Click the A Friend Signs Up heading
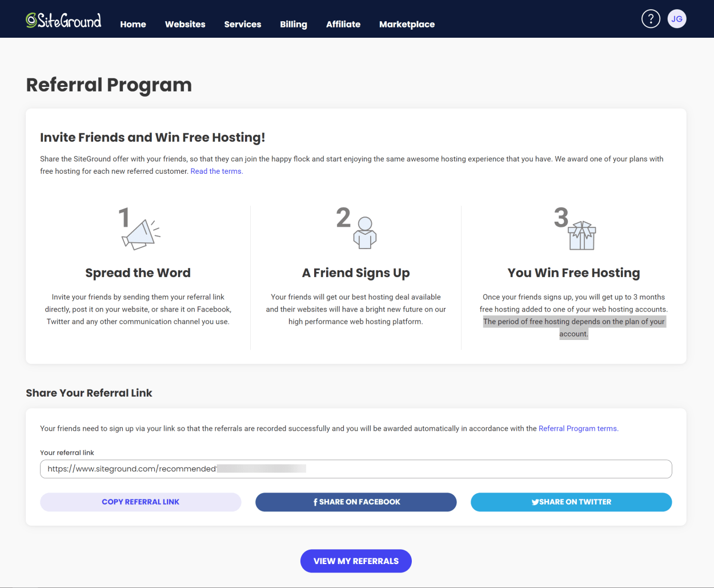The image size is (714, 588). (356, 273)
